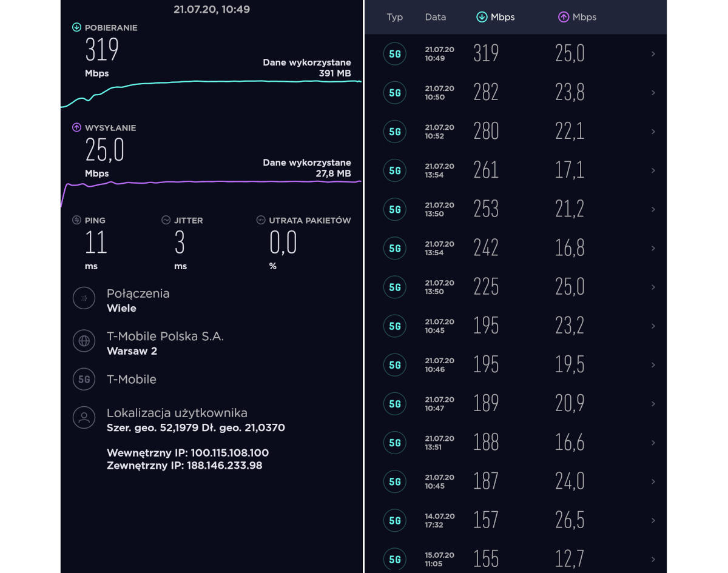Click the upload icon next to WYSYŁANIE
Screen dimensions: 728x573
(76, 127)
